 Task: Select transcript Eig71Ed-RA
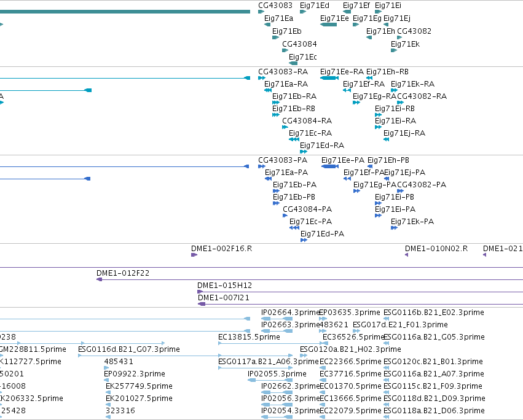coord(322,146)
